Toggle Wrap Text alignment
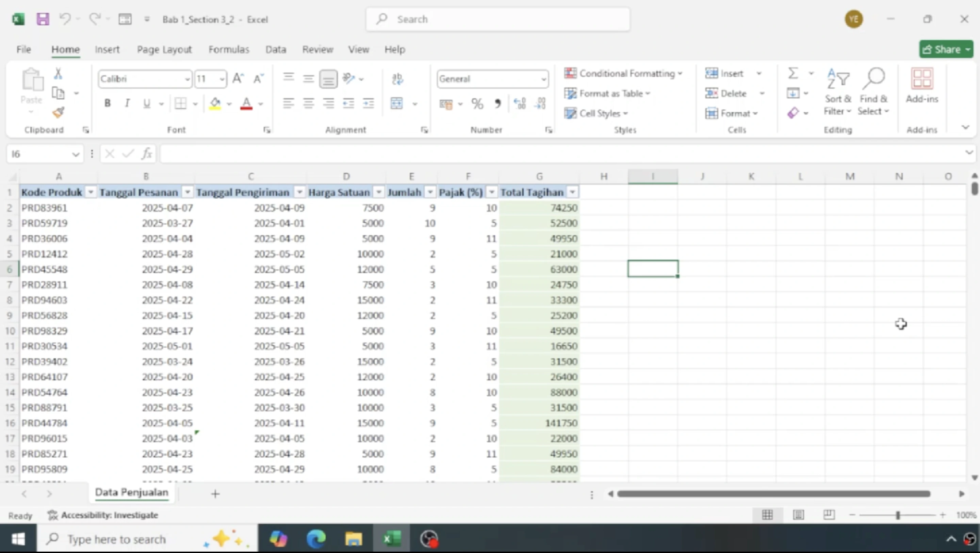 [397, 79]
